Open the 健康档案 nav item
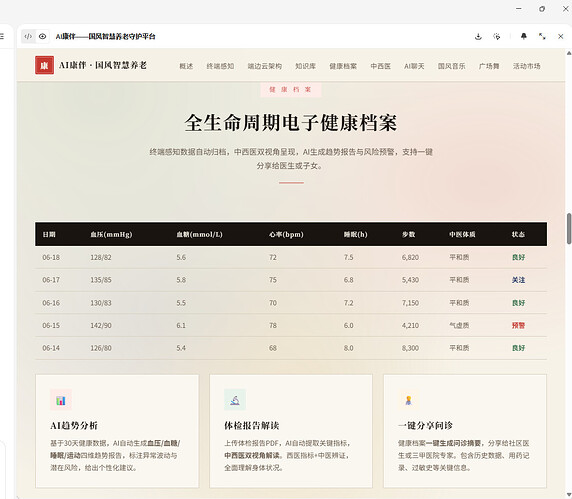 [x=343, y=66]
